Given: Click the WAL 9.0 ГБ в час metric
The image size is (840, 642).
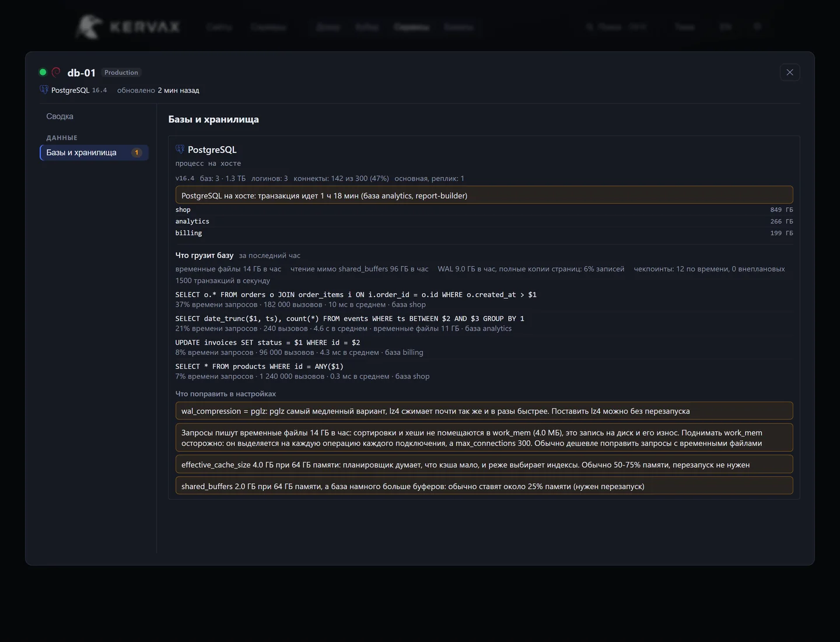Looking at the screenshot, I should (531, 269).
